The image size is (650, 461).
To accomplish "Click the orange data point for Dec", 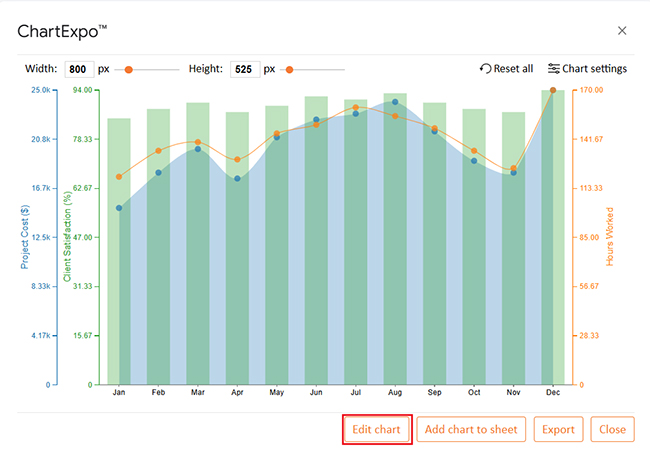I will tap(553, 91).
